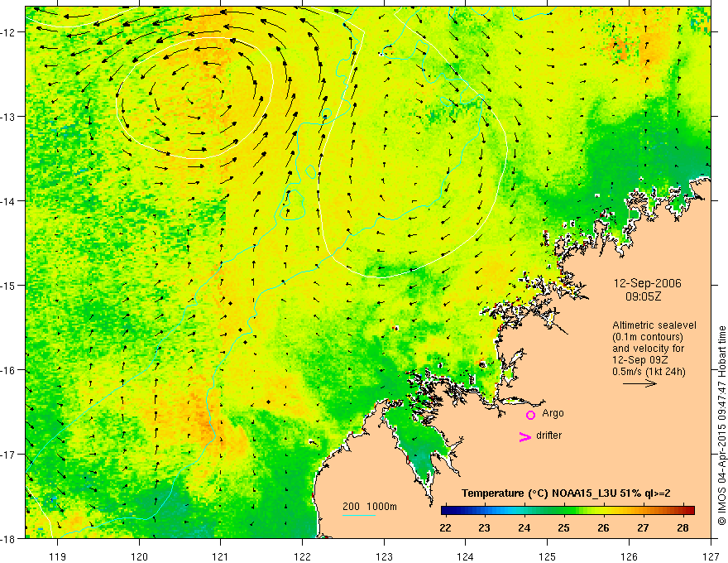
Task: Click the '0.5m/s (1kt 24h)' scale text
Action: 649,372
